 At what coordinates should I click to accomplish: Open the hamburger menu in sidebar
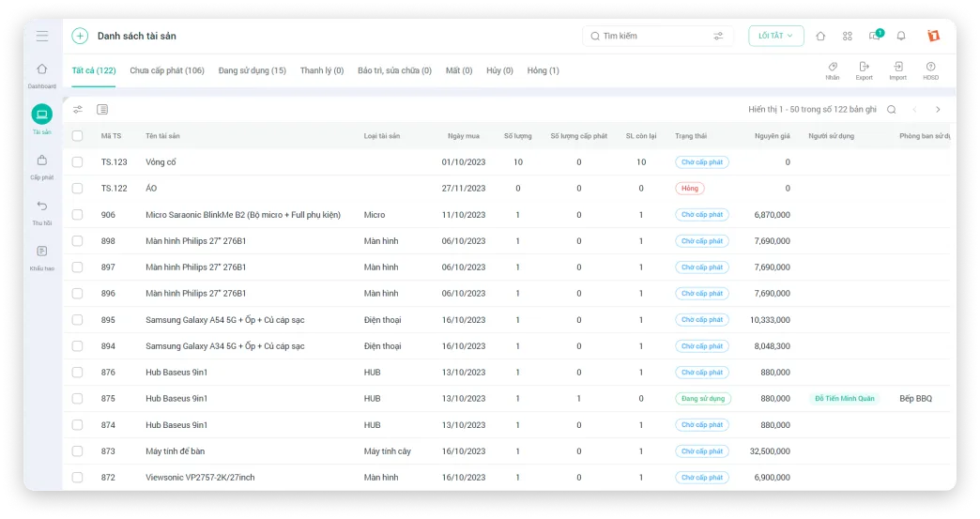tap(42, 37)
